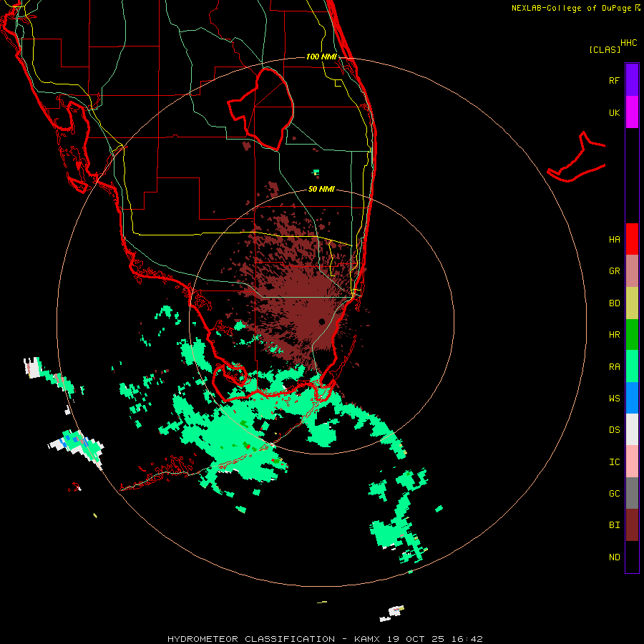Click the HR dark green legend swatch
The width and height of the screenshot is (644, 644).
tap(632, 334)
